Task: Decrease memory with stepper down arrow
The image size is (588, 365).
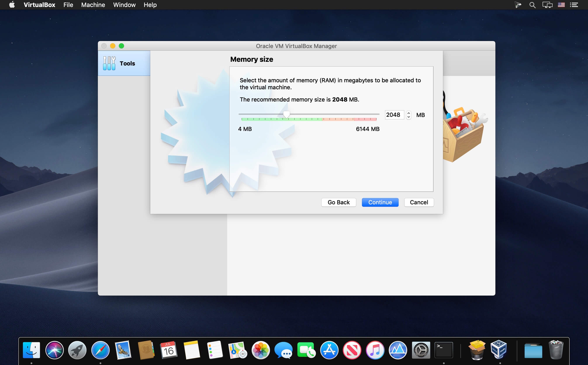Action: [409, 117]
